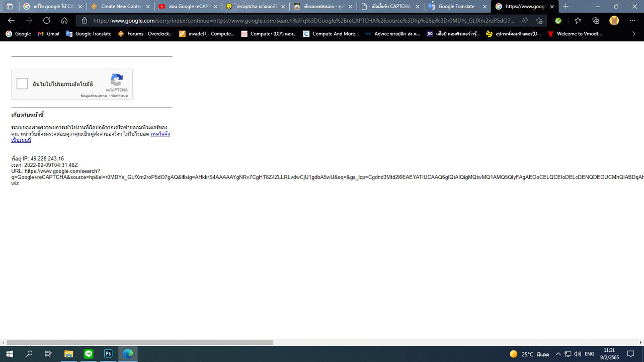Click the horizontal scrollbar thumb

(140, 342)
